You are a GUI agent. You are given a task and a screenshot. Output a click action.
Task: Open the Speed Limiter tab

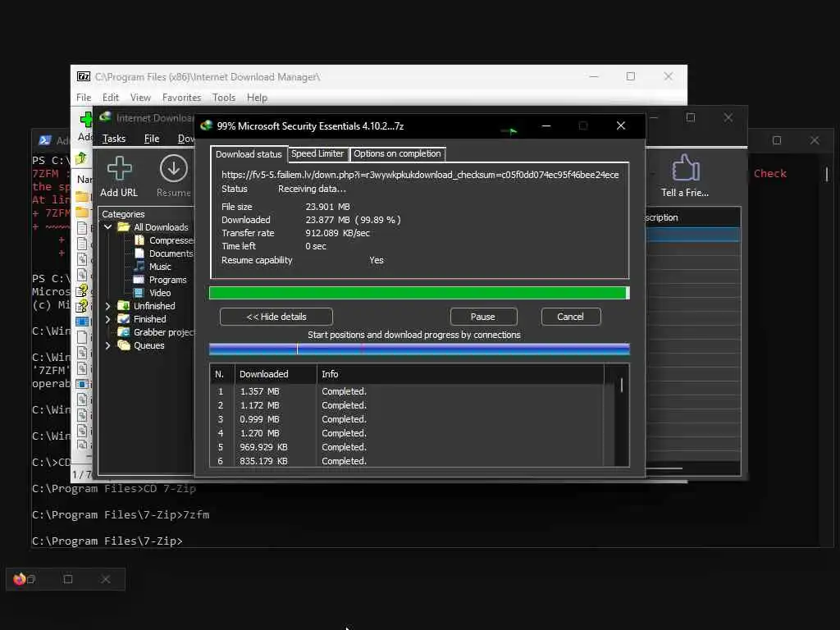pos(317,153)
